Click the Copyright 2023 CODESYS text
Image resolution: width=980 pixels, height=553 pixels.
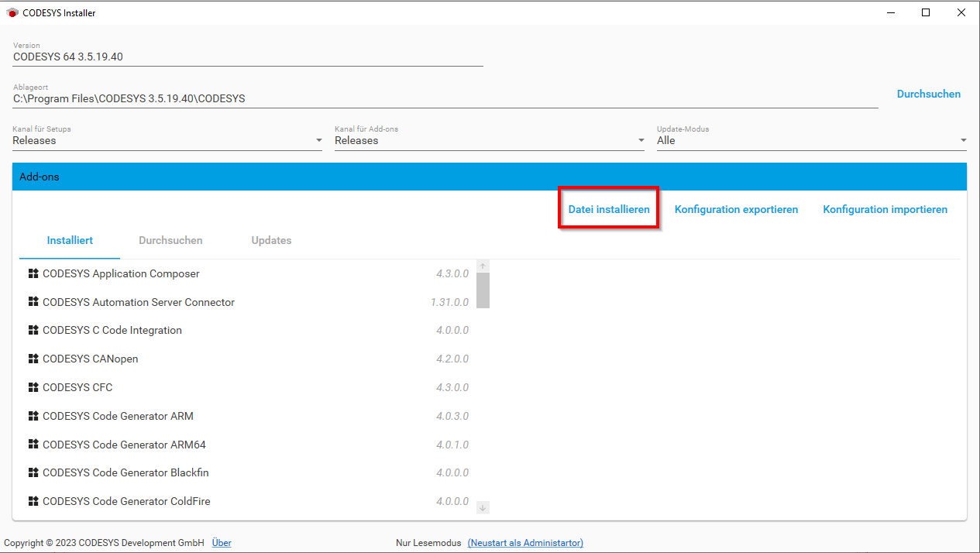pyautogui.click(x=105, y=543)
